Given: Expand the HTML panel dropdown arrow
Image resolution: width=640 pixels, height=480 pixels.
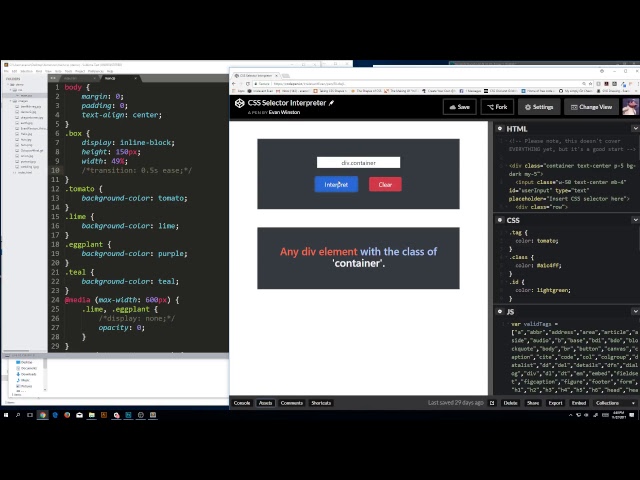Looking at the screenshot, I should coord(636,129).
